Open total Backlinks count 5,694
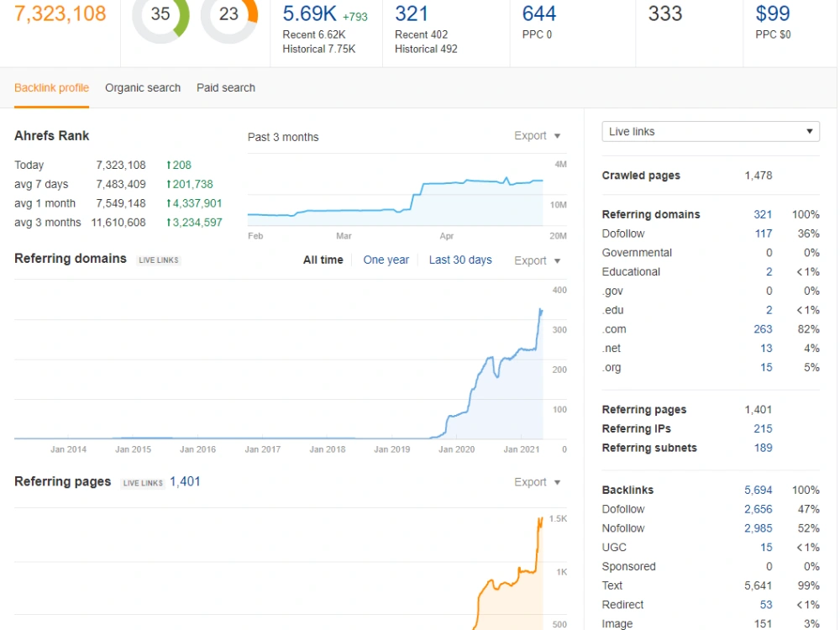The width and height of the screenshot is (840, 630). tap(758, 491)
